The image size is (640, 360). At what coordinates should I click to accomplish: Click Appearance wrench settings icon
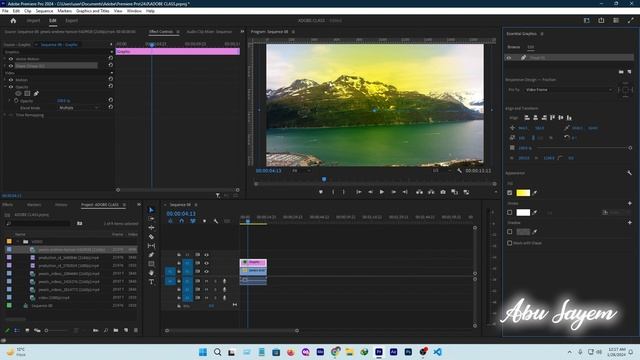[x=629, y=173]
